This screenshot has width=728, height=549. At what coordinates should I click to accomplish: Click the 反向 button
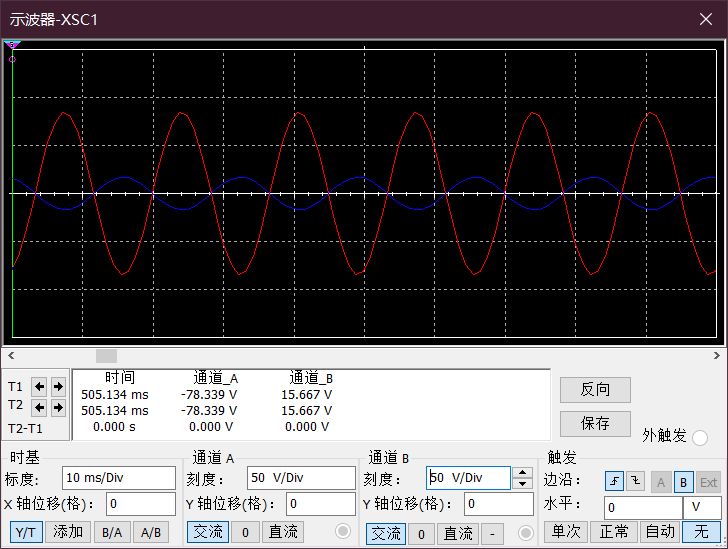click(x=595, y=390)
